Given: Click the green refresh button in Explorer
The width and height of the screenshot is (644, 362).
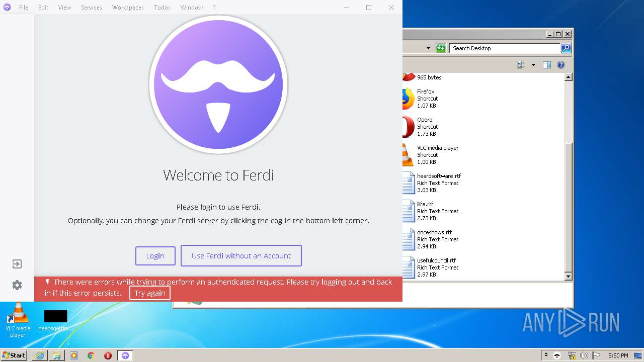Looking at the screenshot, I should 441,48.
